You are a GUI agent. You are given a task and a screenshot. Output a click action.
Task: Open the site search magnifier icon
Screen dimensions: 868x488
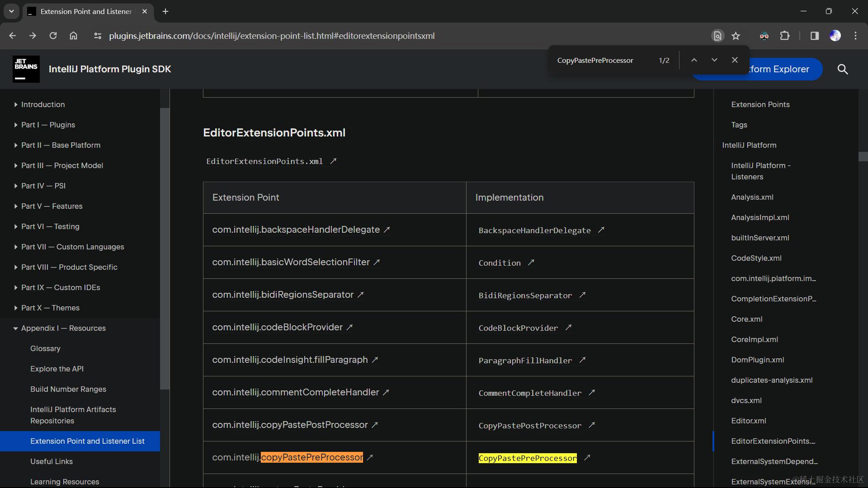pyautogui.click(x=843, y=69)
